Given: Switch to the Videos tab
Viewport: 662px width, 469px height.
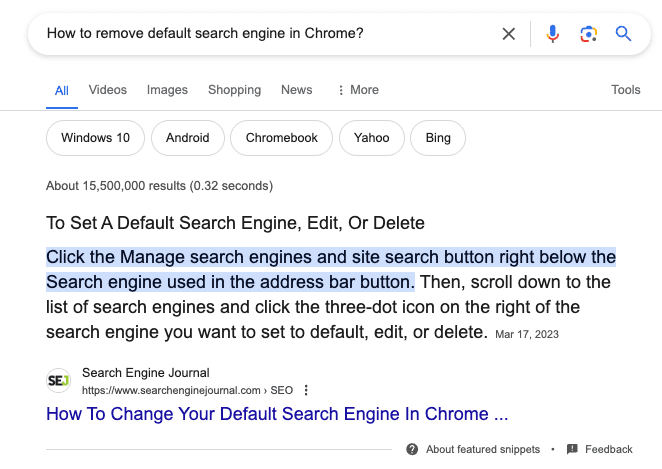Looking at the screenshot, I should [108, 90].
